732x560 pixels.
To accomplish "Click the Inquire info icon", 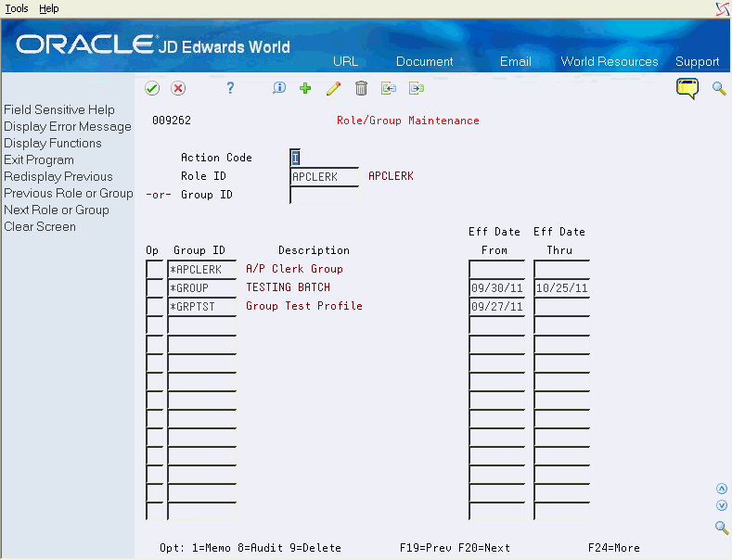I will pyautogui.click(x=279, y=88).
